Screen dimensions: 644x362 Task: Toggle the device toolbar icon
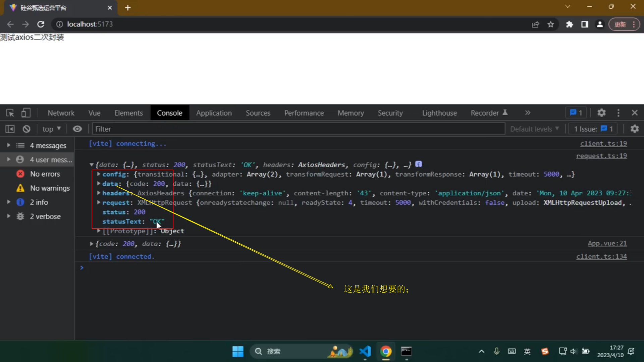point(26,113)
